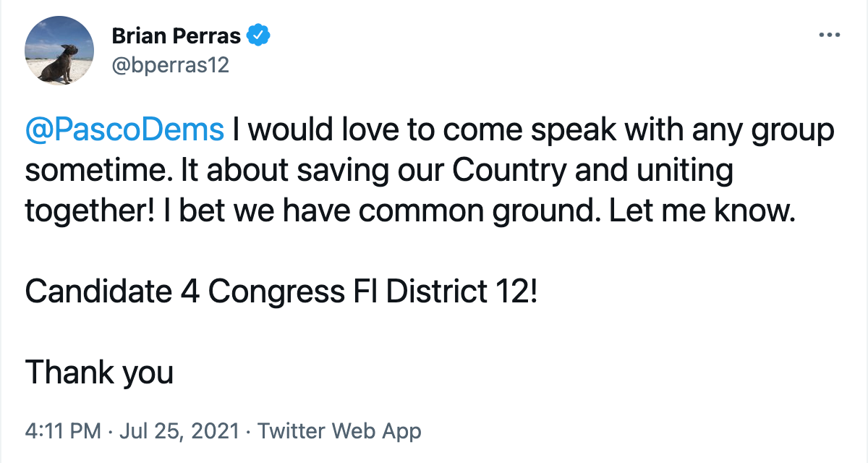Click Brian Perras's profile picture
Viewport: 868px width, 463px height.
(59, 51)
